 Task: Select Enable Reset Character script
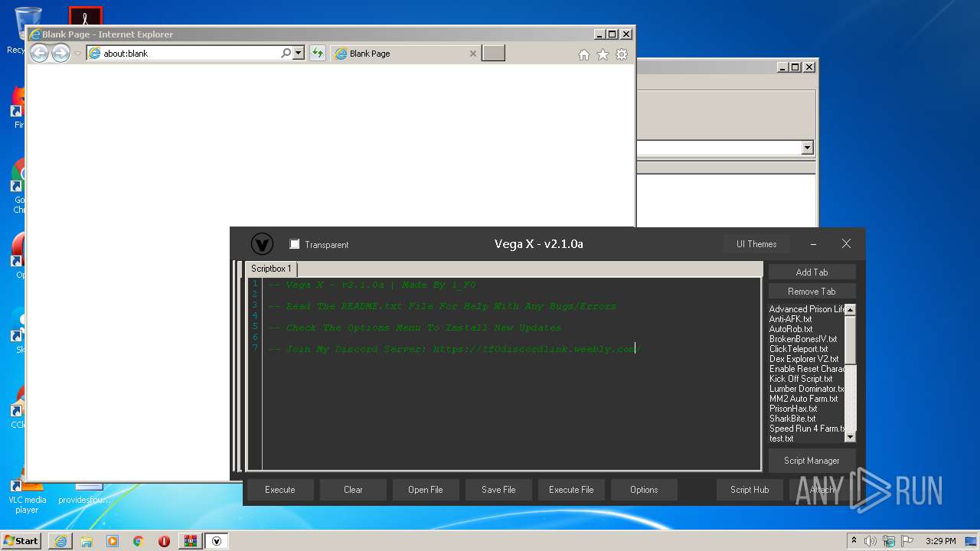coord(806,369)
